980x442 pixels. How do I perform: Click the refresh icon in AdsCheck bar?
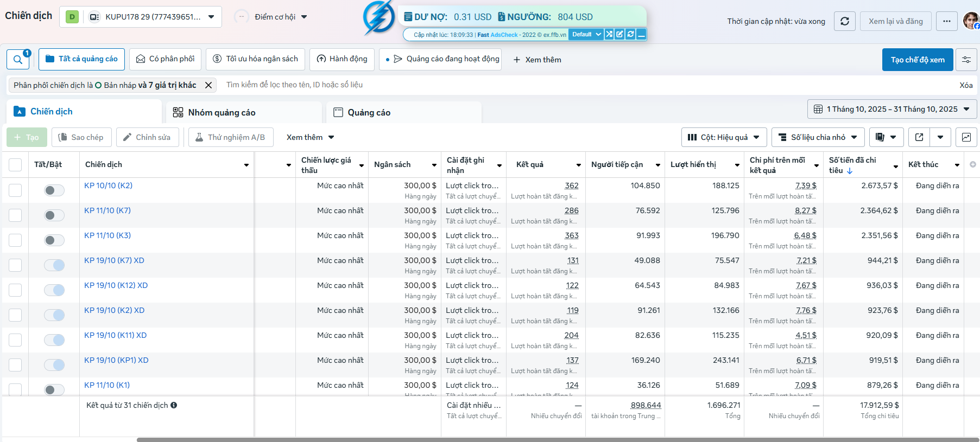point(630,34)
